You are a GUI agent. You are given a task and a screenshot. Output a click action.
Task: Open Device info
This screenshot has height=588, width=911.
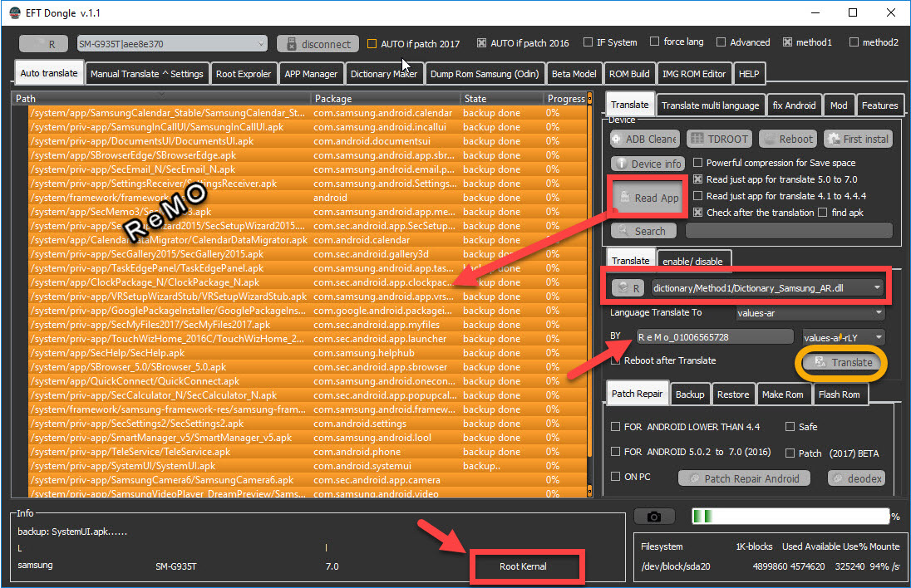click(x=648, y=164)
